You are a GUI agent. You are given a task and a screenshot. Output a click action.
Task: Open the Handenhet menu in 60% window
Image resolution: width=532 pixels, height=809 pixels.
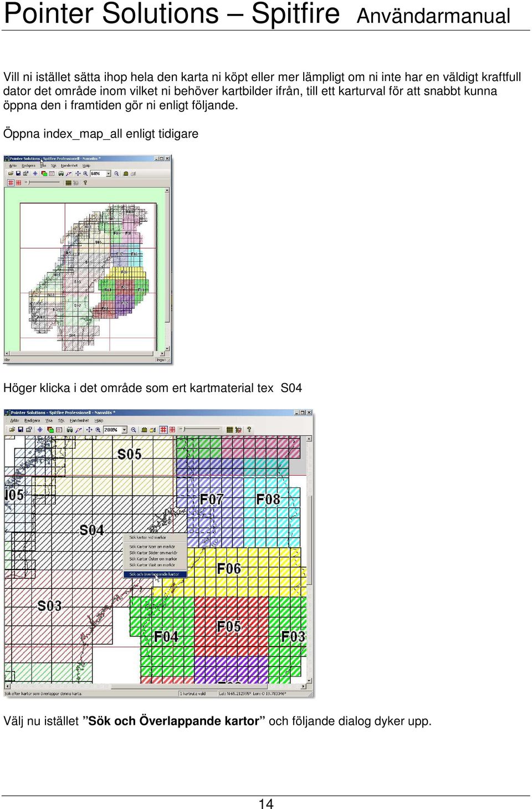click(69, 166)
